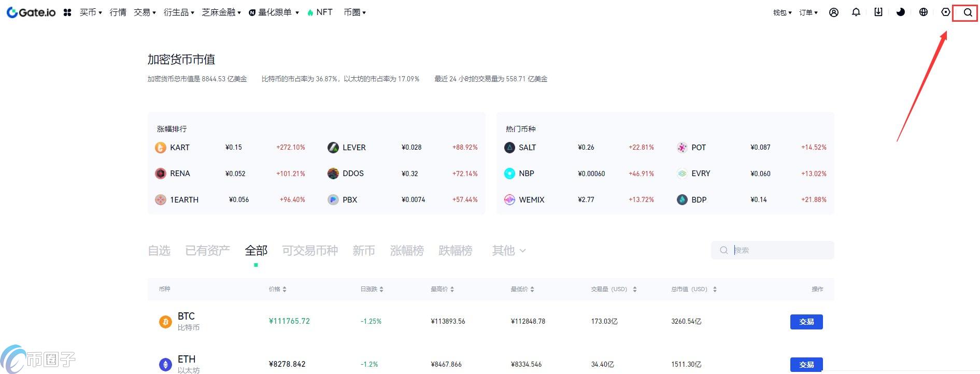Sort table by 总市值 (USD) column

pyautogui.click(x=694, y=289)
